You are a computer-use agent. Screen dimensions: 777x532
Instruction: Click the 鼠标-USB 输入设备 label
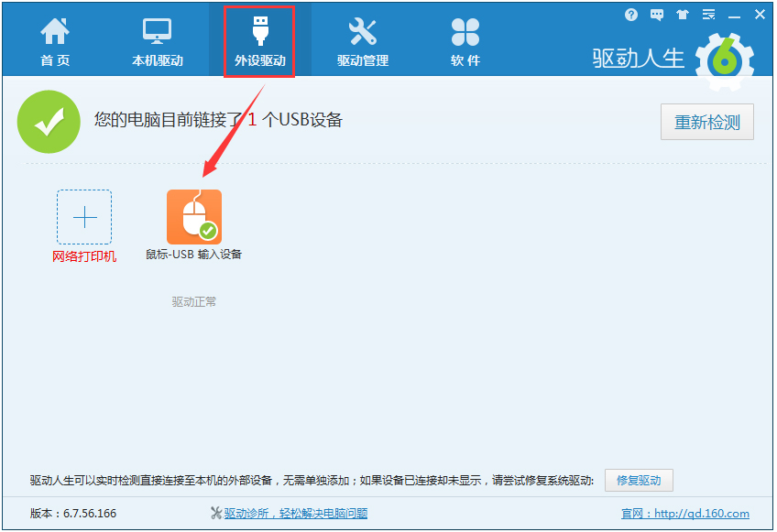click(x=193, y=255)
